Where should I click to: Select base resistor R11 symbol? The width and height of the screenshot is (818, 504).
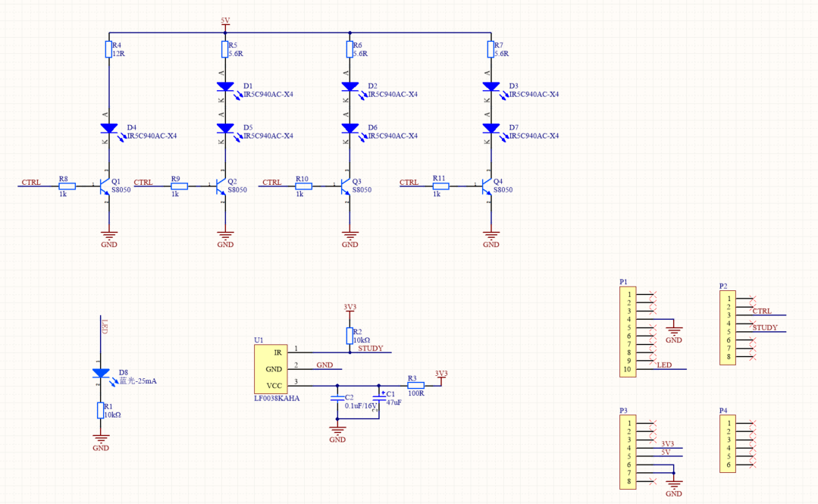click(440, 186)
